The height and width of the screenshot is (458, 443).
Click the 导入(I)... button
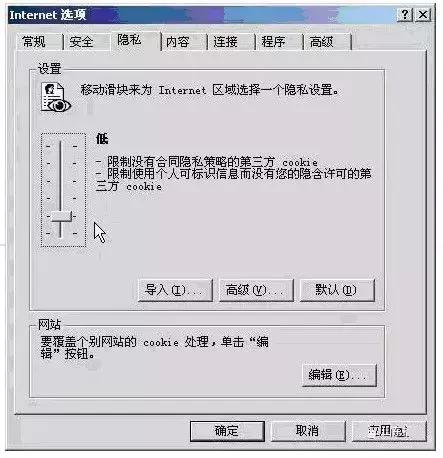pyautogui.click(x=175, y=290)
